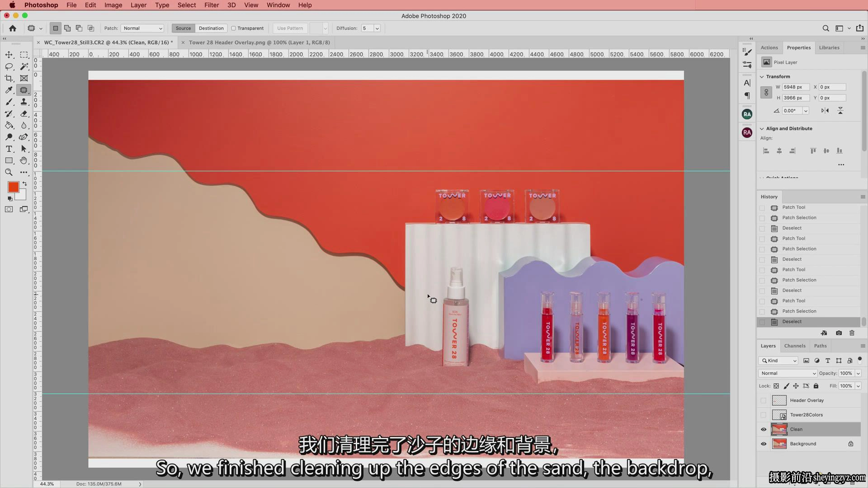
Task: Click the Home icon in options bar
Action: coord(13,28)
